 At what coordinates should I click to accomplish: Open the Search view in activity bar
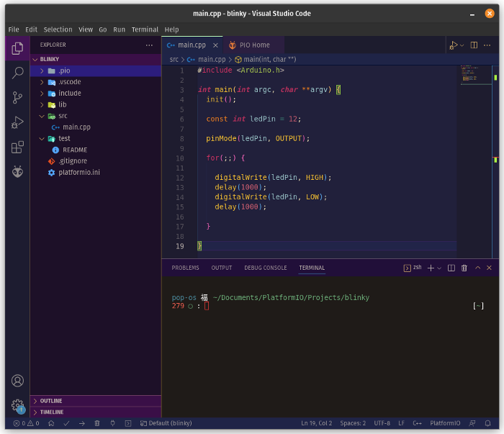coord(18,73)
